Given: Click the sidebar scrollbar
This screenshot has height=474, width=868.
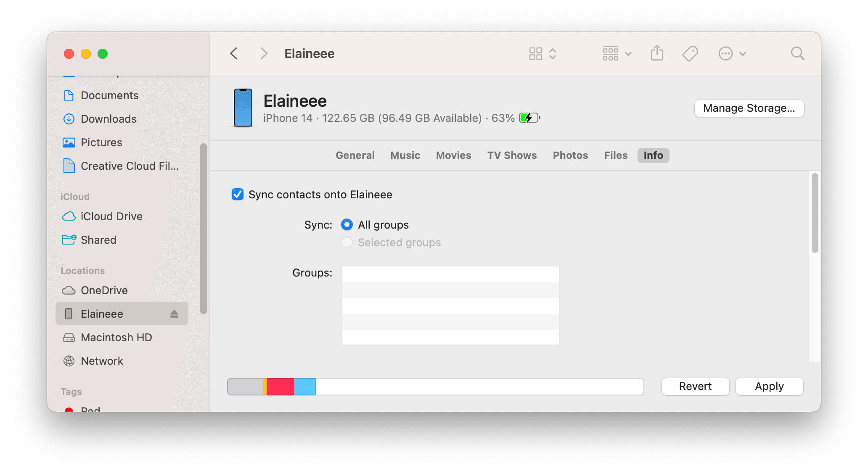Looking at the screenshot, I should coord(204,229).
